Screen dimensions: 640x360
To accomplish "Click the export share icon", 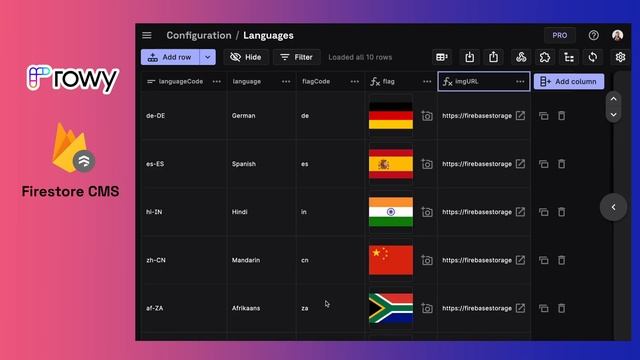I will pos(493,57).
